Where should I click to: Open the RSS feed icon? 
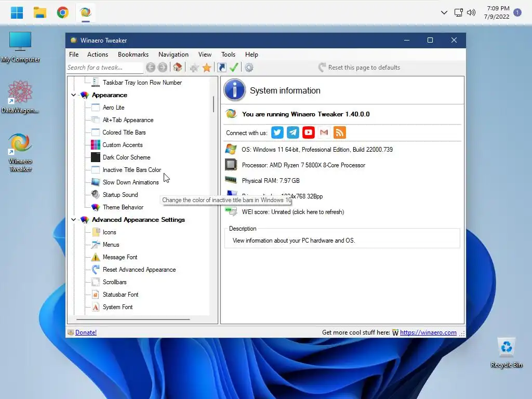[x=340, y=132]
